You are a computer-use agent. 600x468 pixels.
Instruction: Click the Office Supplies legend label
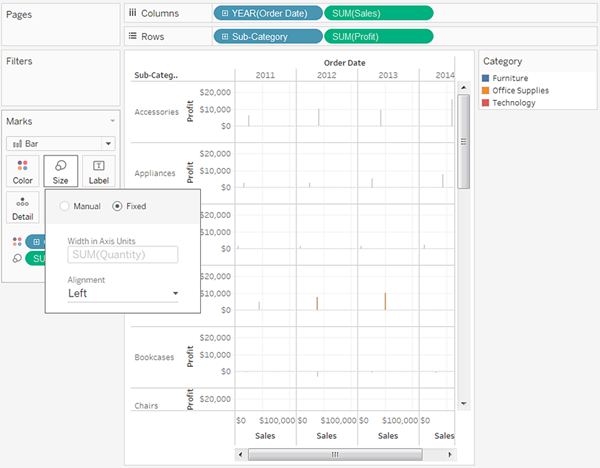click(520, 90)
